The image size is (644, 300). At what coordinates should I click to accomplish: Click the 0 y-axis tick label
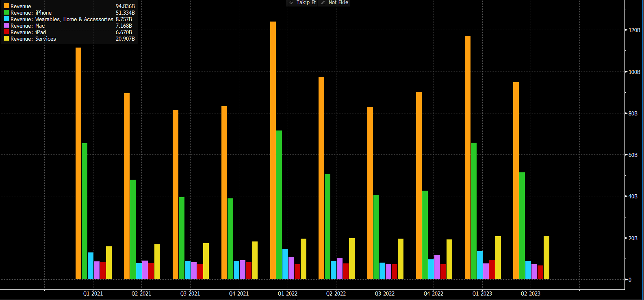pos(630,280)
